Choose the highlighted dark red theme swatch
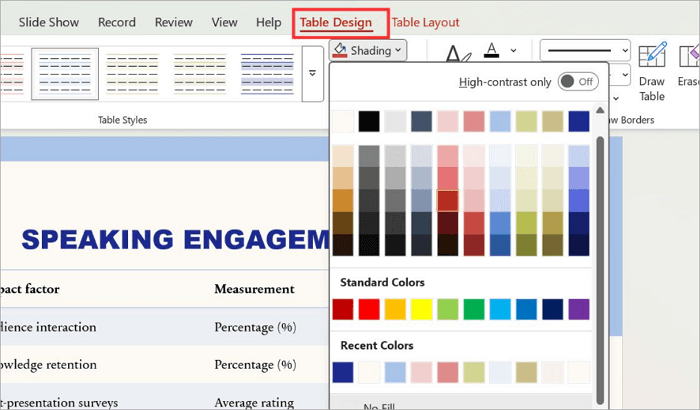The height and width of the screenshot is (410, 700). click(447, 201)
